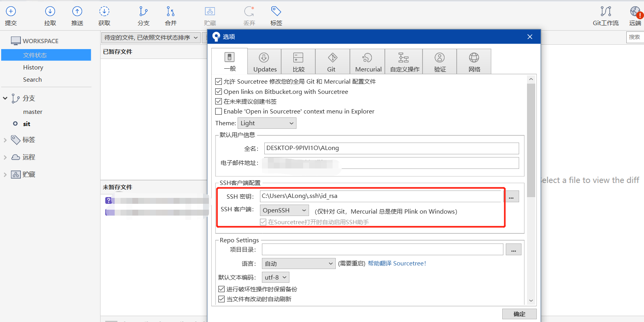The width and height of the screenshot is (644, 322).
Task: Click the 标签 tag toolbar icon
Action: 276,11
